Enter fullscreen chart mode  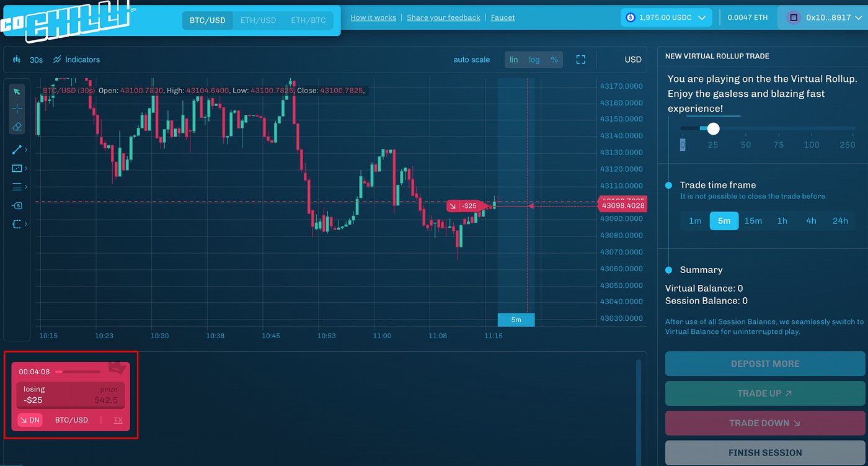click(x=580, y=60)
